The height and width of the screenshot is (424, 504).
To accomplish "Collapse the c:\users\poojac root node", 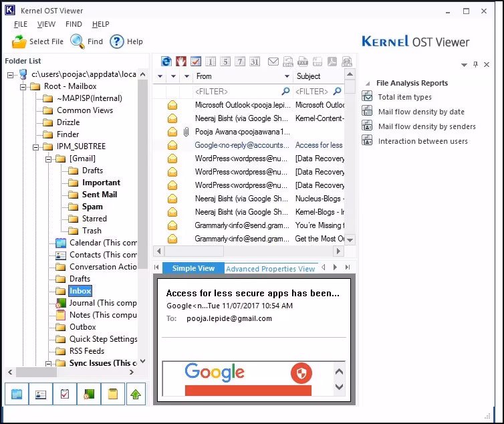I will coord(10,75).
